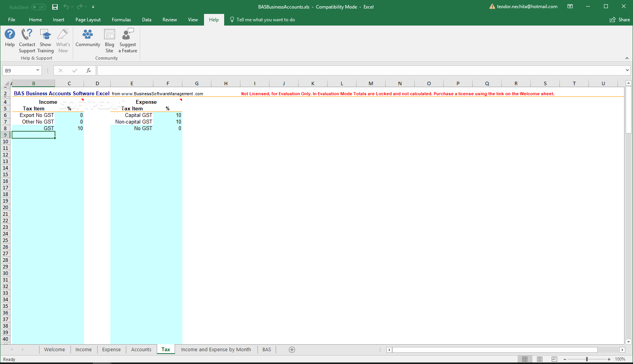Add a new sheet with the plus icon

(292, 350)
